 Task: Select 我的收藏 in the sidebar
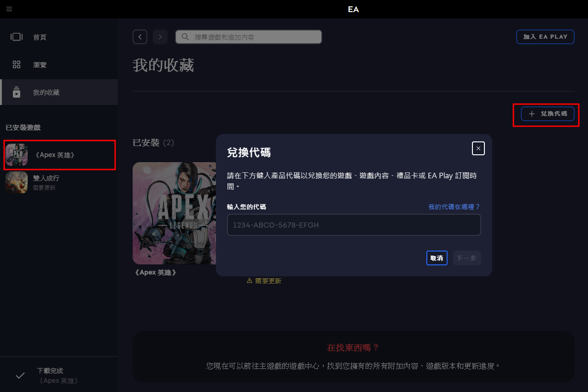tap(59, 92)
